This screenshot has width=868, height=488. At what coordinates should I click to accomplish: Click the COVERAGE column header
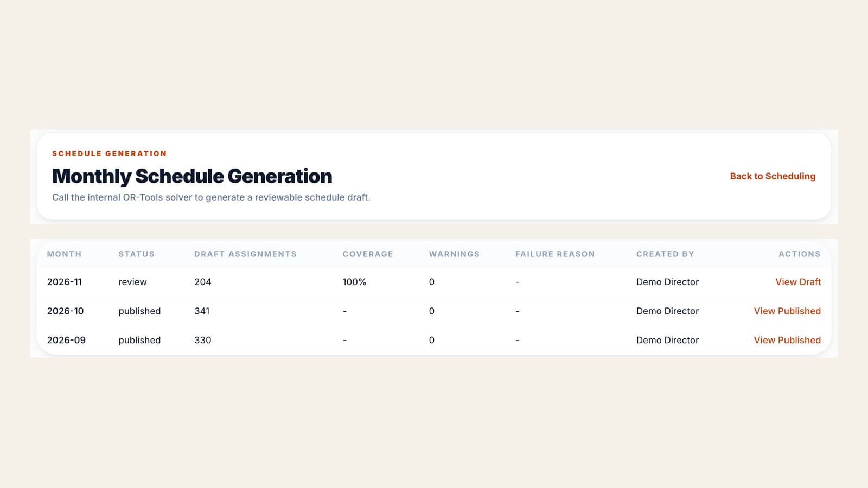coord(368,254)
